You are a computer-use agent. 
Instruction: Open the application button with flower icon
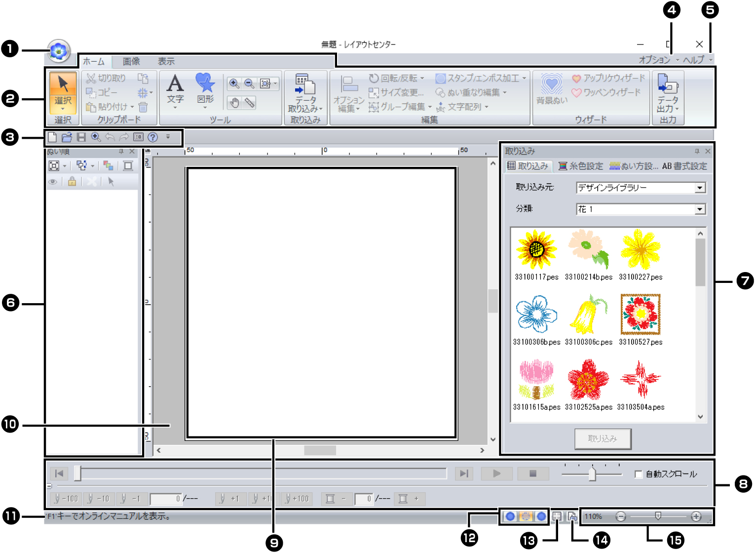pos(59,50)
